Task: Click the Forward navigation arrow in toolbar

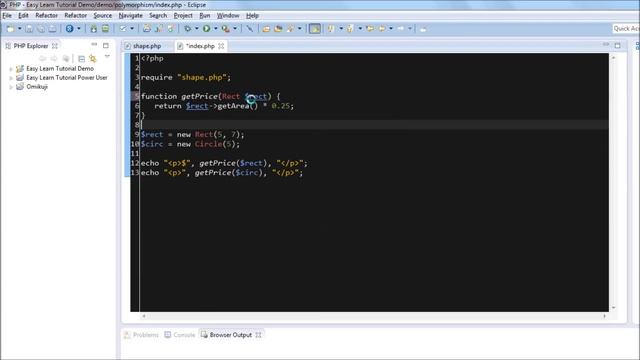Action: (401, 29)
